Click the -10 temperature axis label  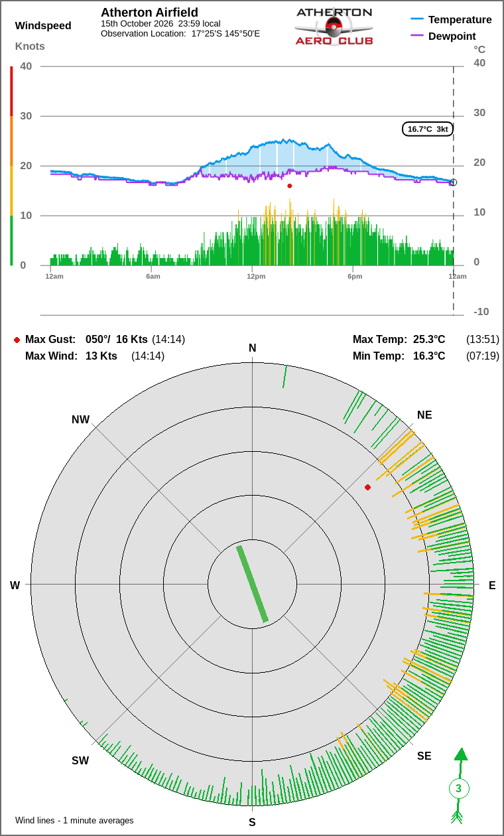point(481,312)
